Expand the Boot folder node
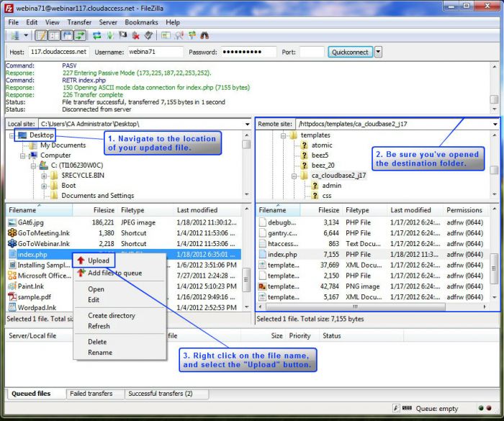Viewport: 504px width, 421px height. pos(44,186)
